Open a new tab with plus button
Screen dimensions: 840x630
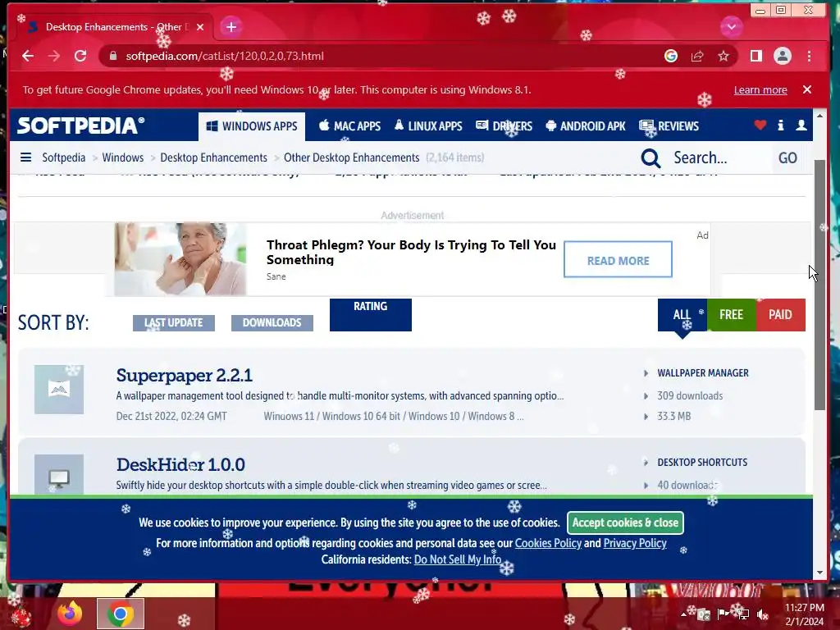231,27
